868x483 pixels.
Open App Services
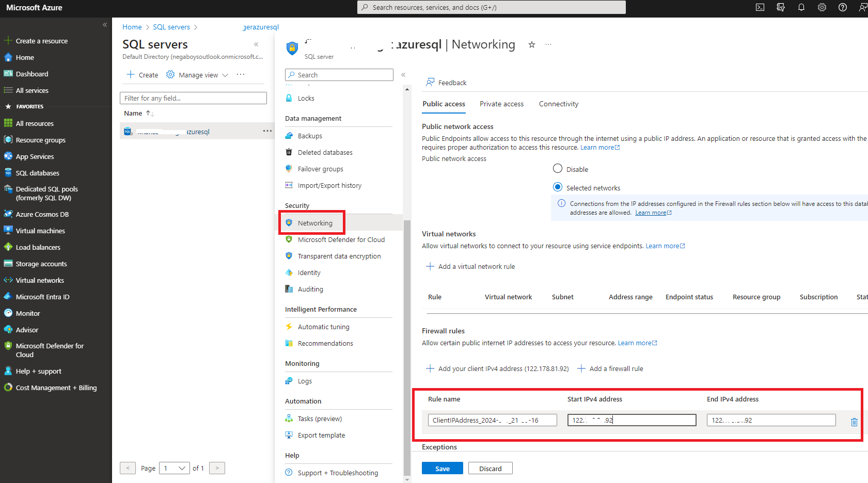pyautogui.click(x=35, y=156)
